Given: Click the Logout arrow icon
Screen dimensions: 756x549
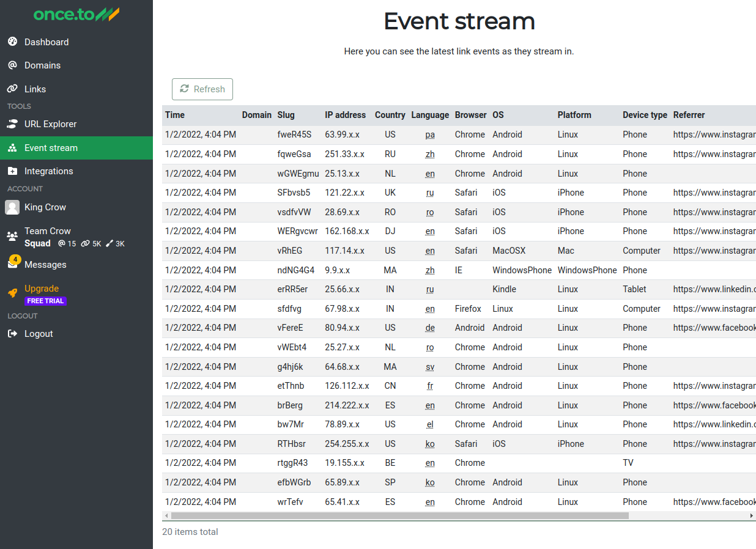Looking at the screenshot, I should (x=12, y=334).
